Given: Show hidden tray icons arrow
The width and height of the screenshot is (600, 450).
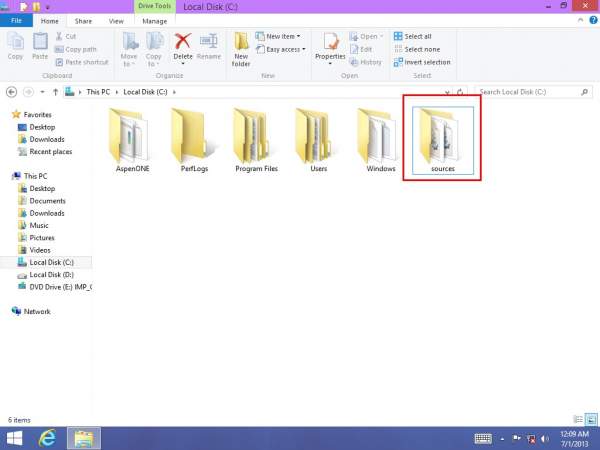Looking at the screenshot, I should 502,439.
